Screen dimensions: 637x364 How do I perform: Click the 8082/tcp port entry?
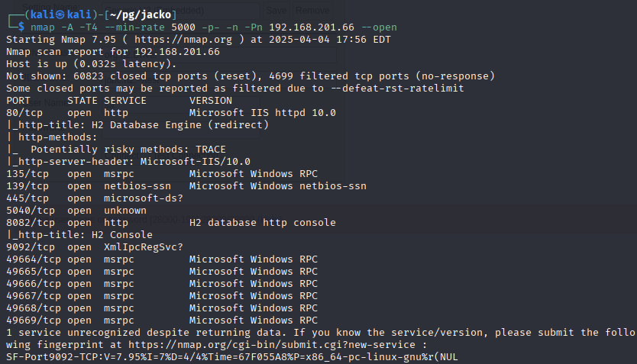[x=27, y=223]
